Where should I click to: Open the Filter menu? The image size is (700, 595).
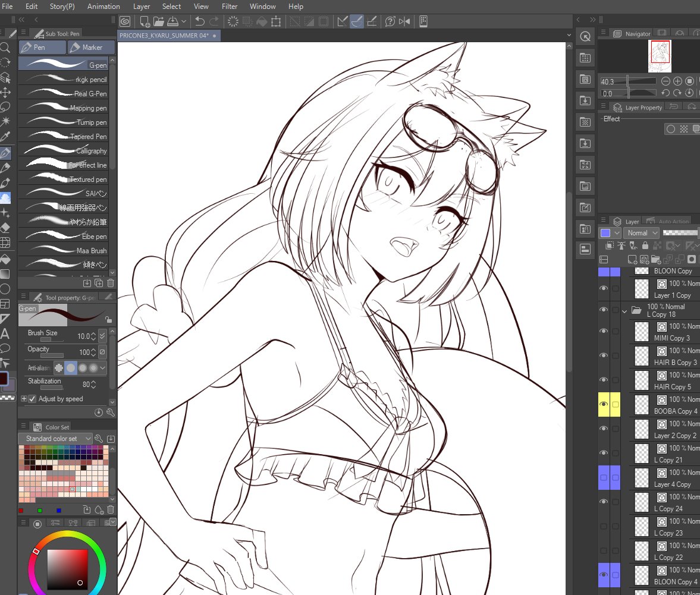[x=230, y=7]
